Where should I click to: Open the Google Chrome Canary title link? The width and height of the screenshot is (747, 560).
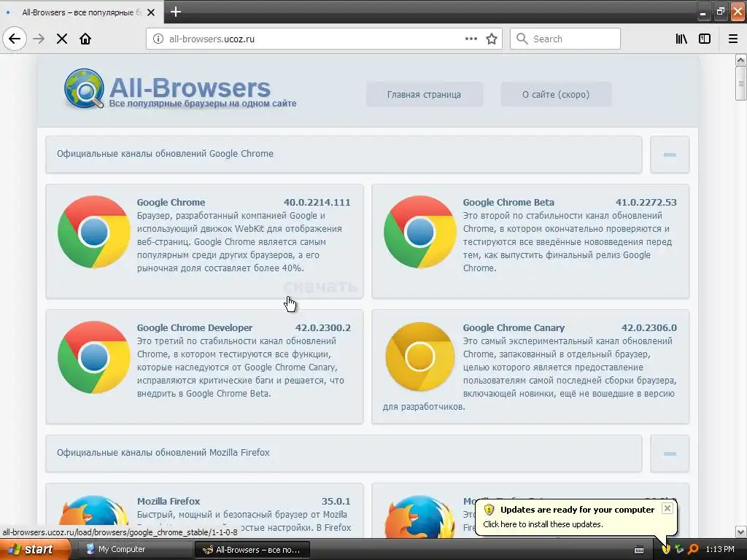tap(514, 327)
